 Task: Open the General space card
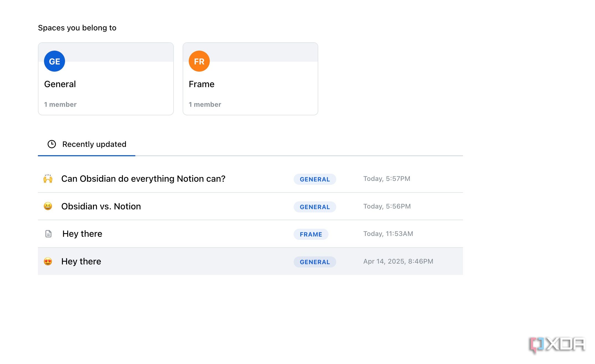click(x=106, y=79)
